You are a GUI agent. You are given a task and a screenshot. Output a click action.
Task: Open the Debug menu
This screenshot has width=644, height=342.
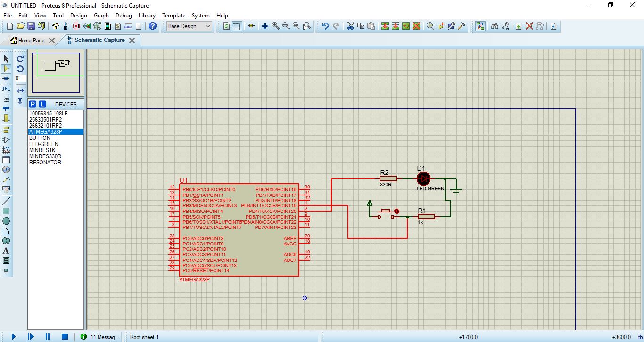click(124, 16)
